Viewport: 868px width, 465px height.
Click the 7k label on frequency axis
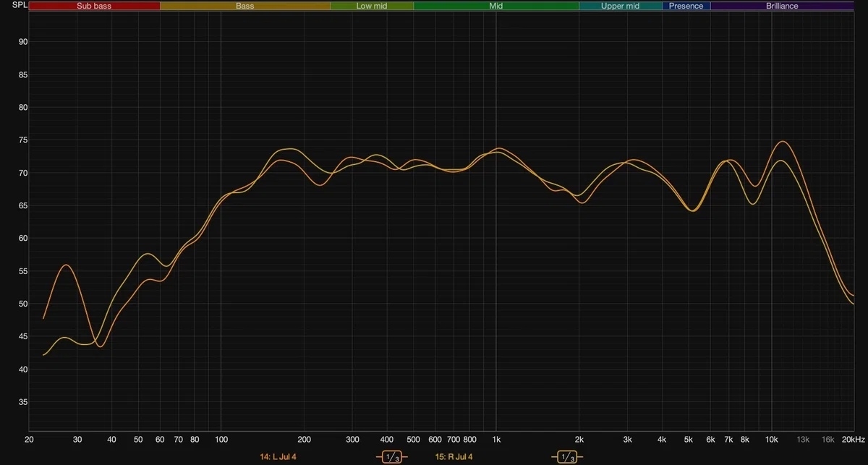728,439
